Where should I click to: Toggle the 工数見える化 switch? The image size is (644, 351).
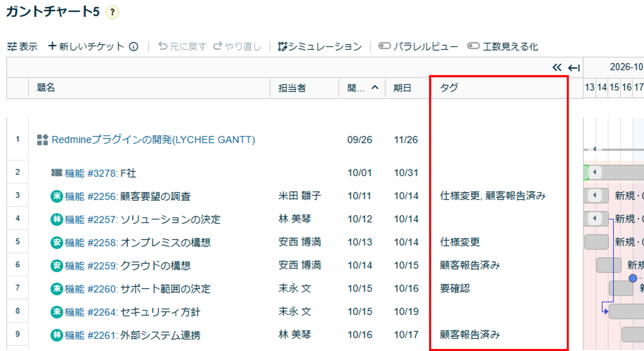click(473, 46)
